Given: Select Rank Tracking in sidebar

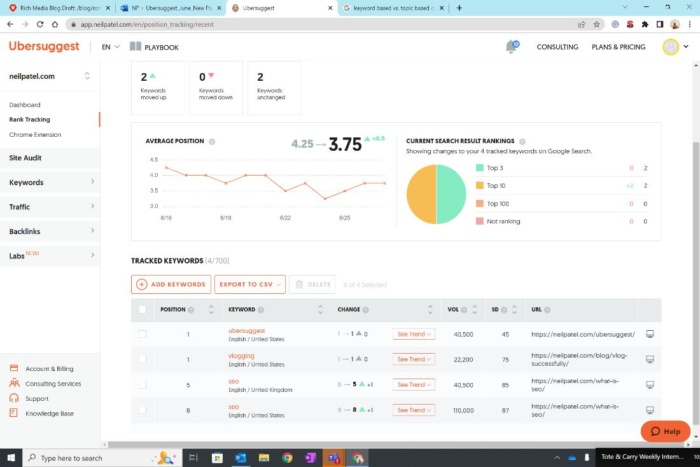Looking at the screenshot, I should [x=29, y=120].
